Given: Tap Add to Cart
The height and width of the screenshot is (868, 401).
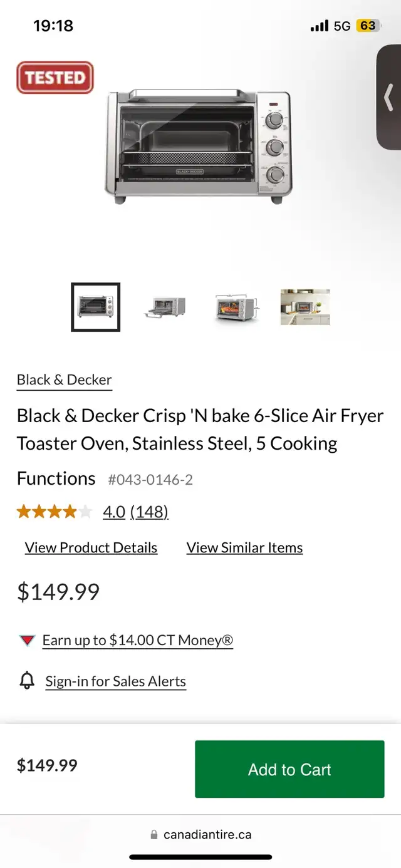Looking at the screenshot, I should [289, 769].
